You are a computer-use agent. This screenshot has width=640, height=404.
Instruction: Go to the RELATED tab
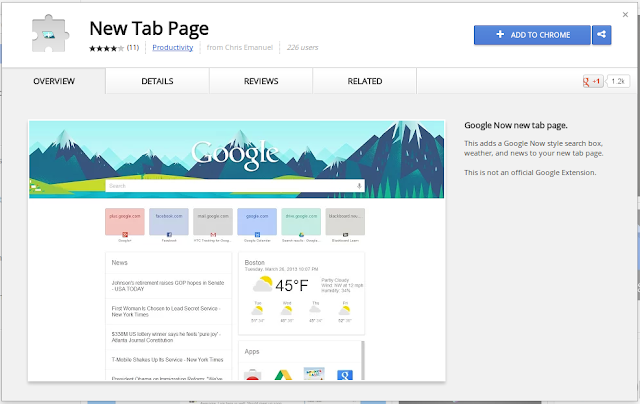[x=365, y=81]
